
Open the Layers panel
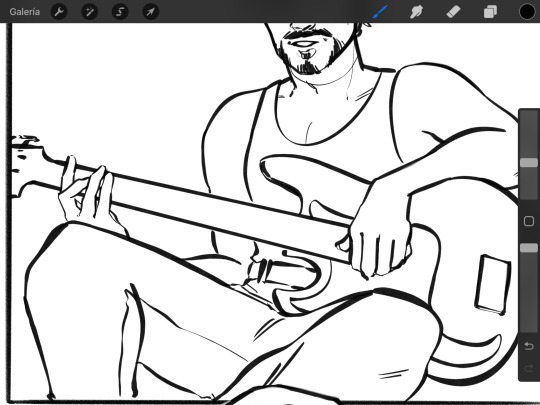(490, 12)
